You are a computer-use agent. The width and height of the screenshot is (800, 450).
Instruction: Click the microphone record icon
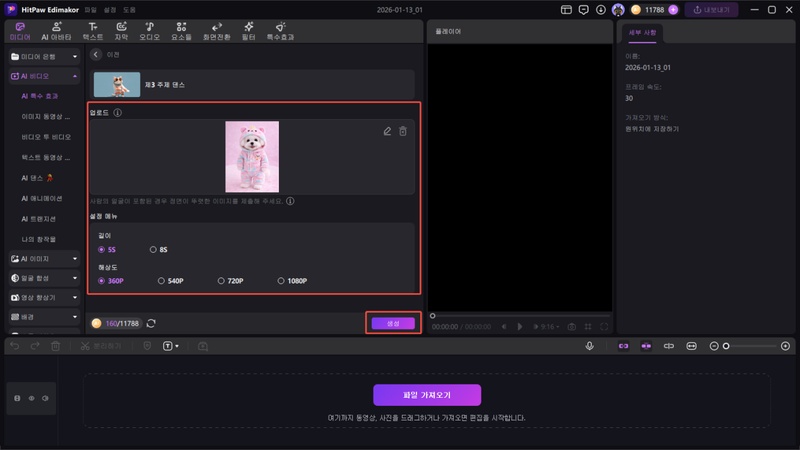tap(589, 346)
